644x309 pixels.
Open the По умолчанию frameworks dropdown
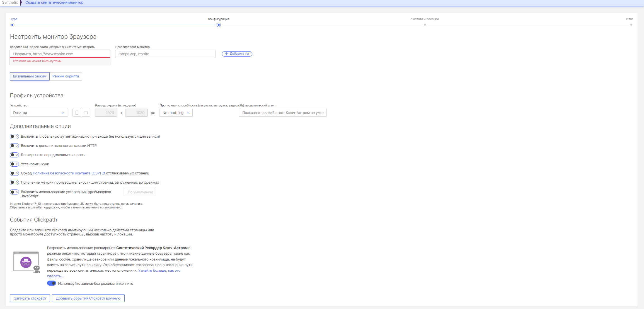click(x=139, y=192)
